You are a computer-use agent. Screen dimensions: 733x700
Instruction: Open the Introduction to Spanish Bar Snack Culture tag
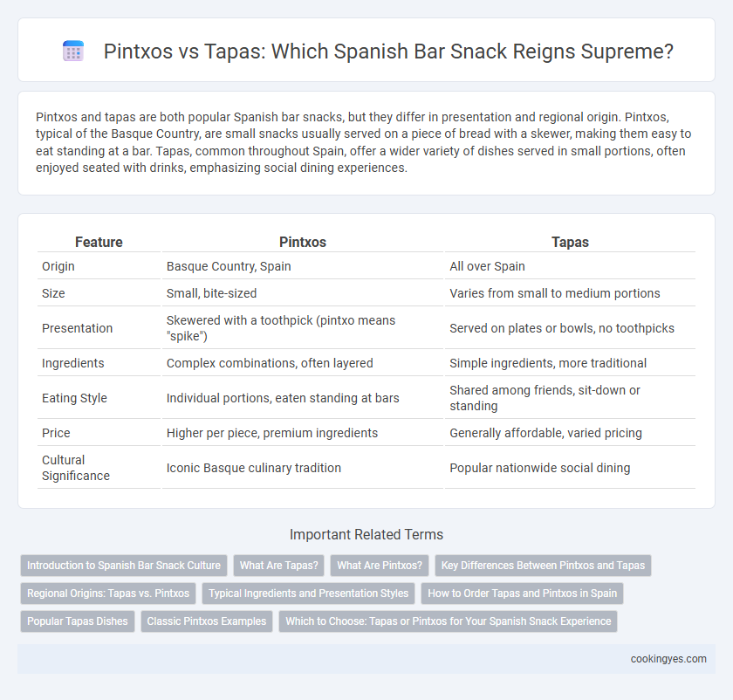(x=124, y=566)
